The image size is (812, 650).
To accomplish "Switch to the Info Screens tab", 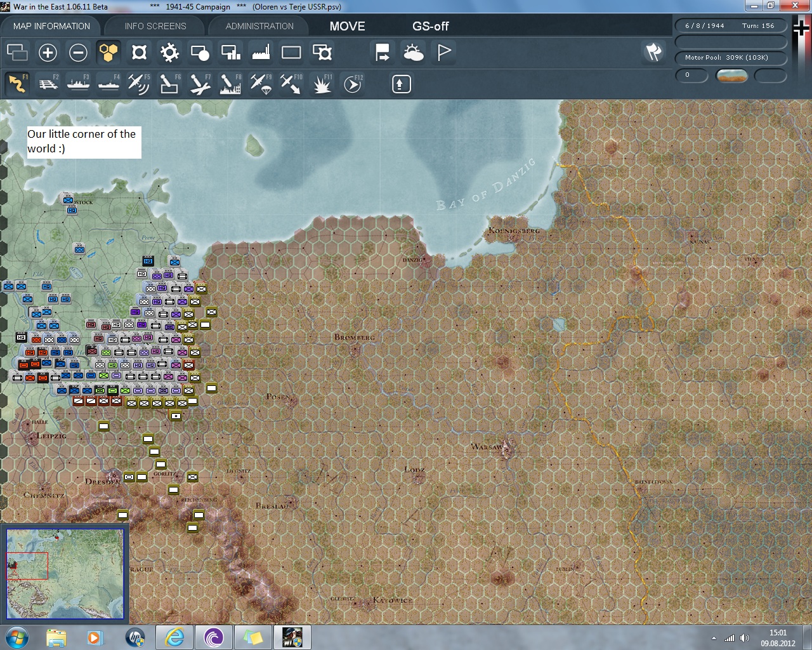I will click(155, 26).
